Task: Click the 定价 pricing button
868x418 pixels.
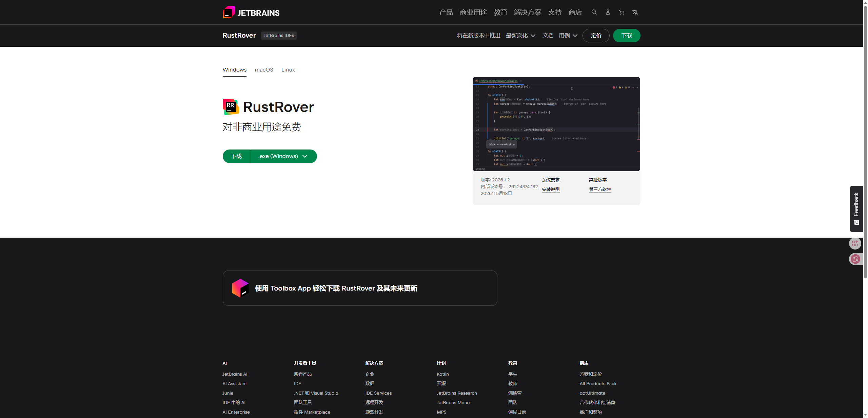Action: point(596,36)
